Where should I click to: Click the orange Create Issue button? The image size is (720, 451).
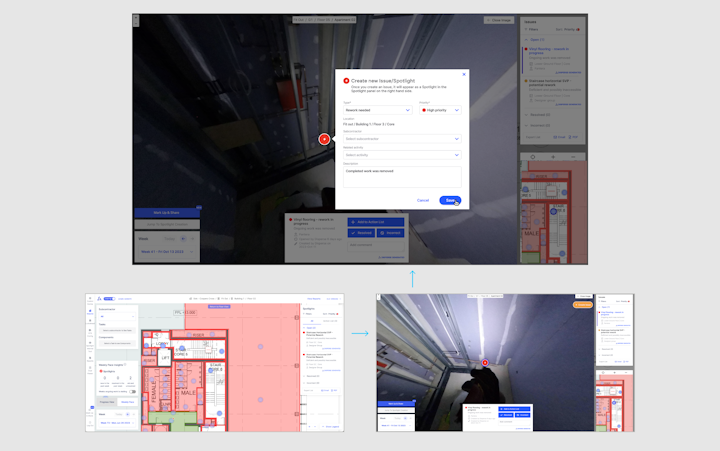tap(583, 304)
